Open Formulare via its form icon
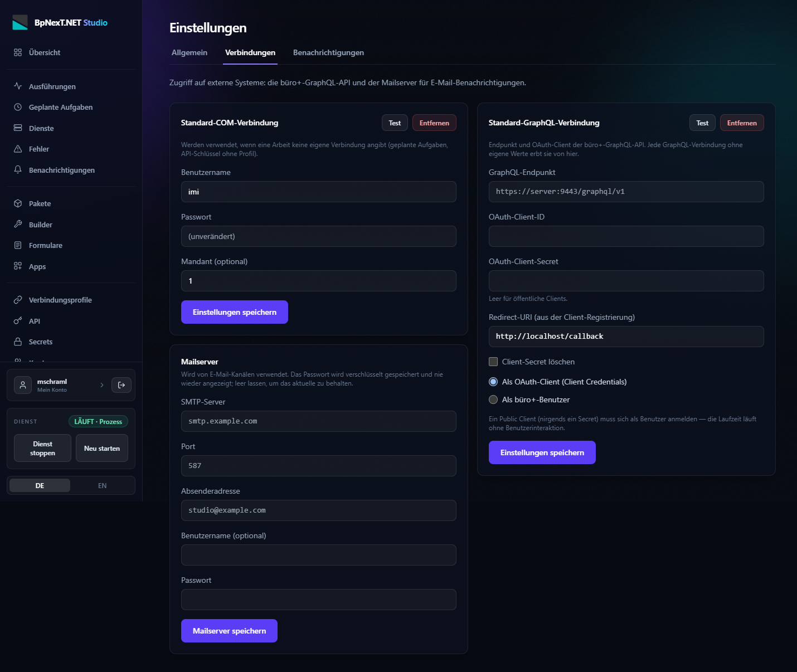 (18, 245)
